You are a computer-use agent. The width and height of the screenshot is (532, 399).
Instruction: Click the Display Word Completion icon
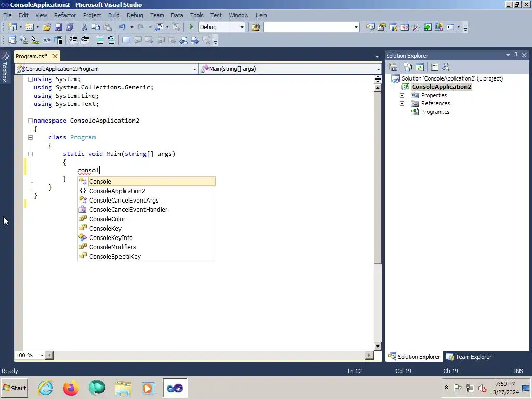tap(47, 41)
